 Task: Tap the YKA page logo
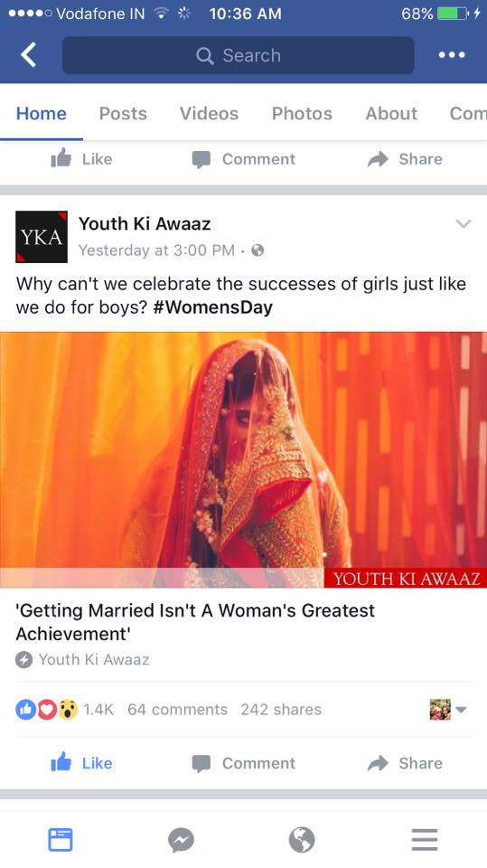(42, 236)
